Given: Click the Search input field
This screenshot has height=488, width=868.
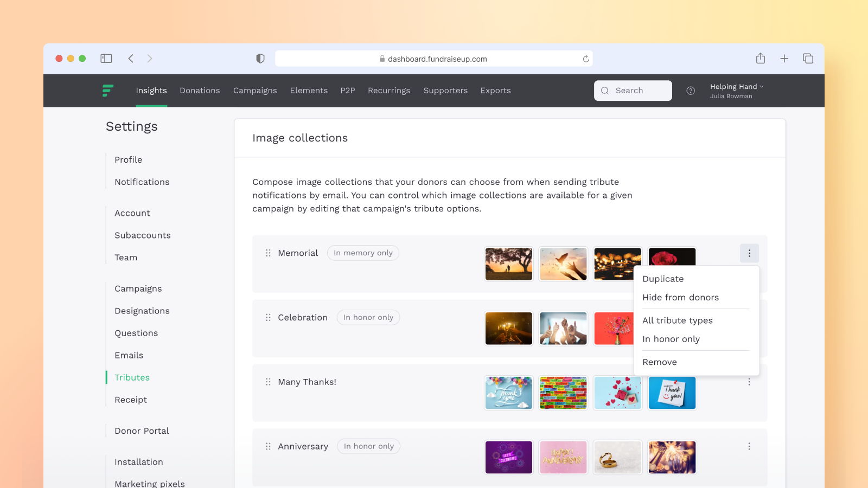Looking at the screenshot, I should coord(633,91).
